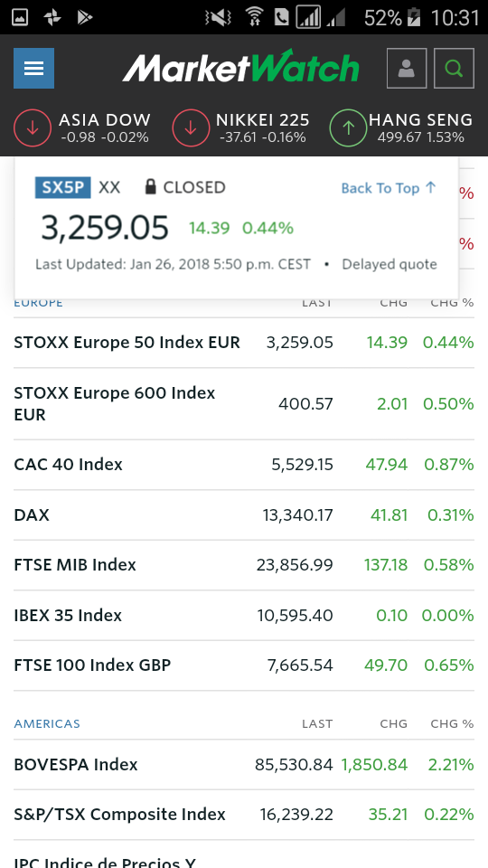488x868 pixels.
Task: Tap the Google Play notification icon
Action: 84,18
